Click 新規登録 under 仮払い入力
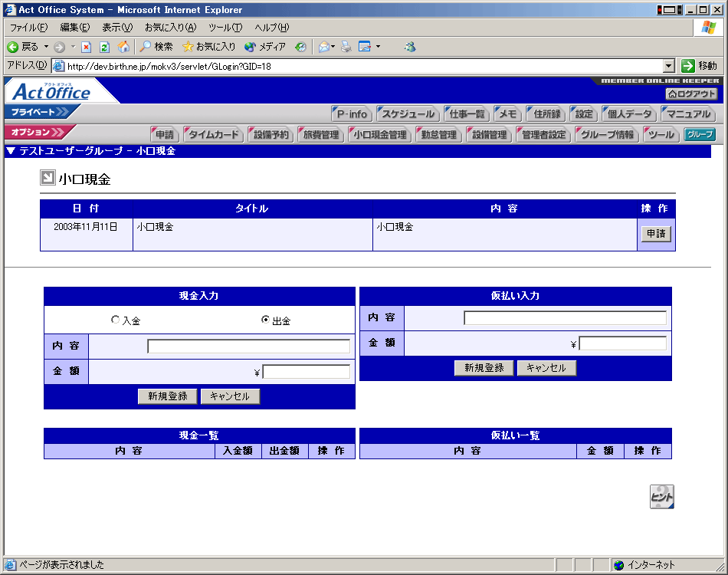This screenshot has width=728, height=575. (x=484, y=368)
